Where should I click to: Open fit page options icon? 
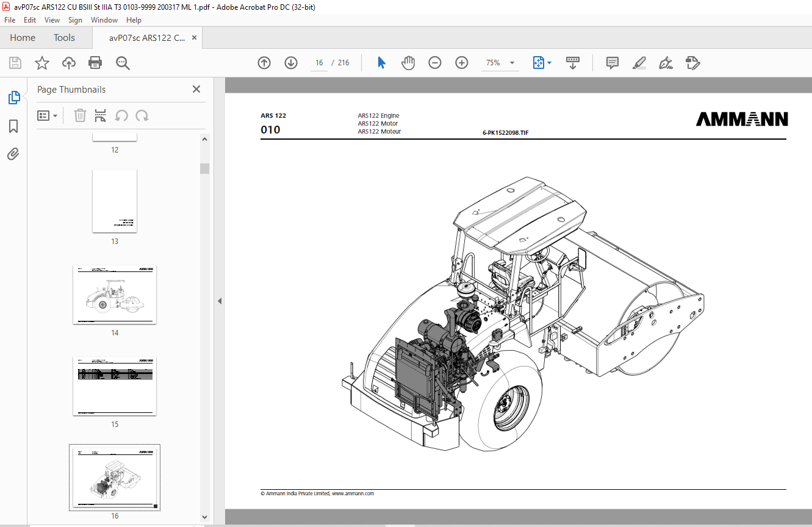click(542, 63)
